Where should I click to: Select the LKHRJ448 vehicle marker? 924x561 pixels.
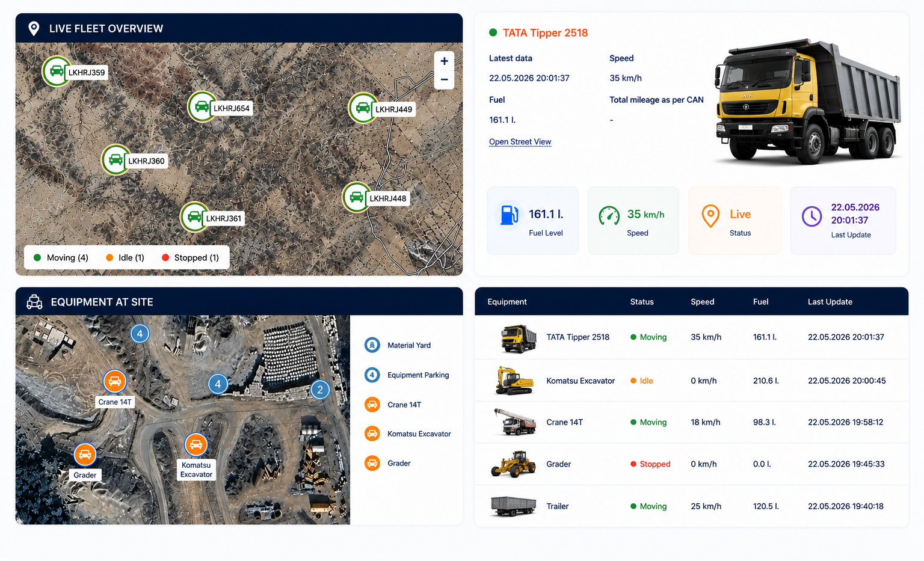pos(357,197)
